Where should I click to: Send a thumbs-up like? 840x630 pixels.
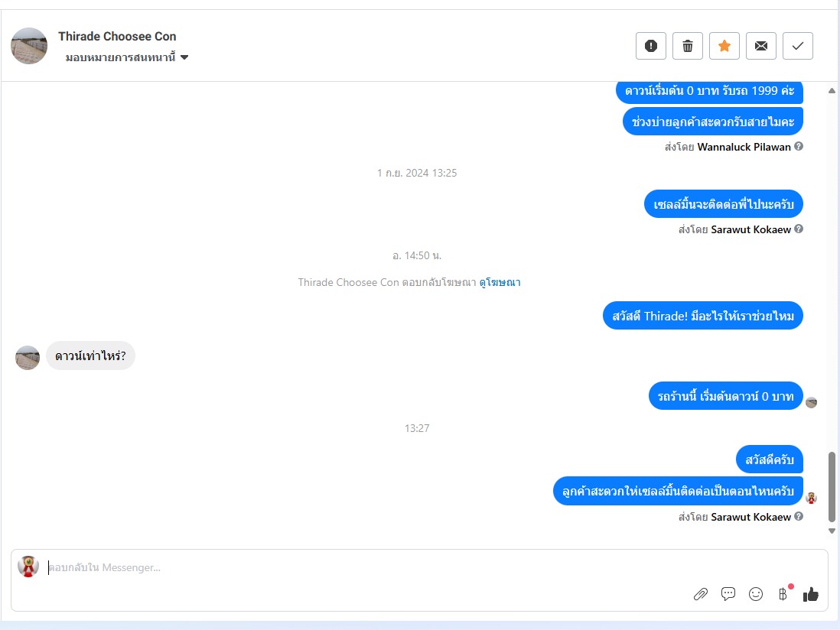[810, 594]
